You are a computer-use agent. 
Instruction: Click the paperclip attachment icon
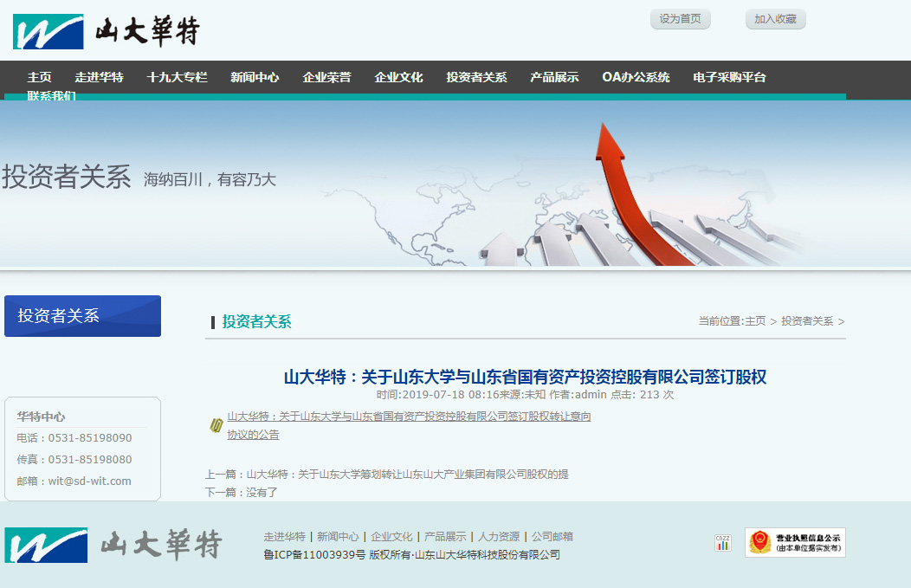pos(216,425)
